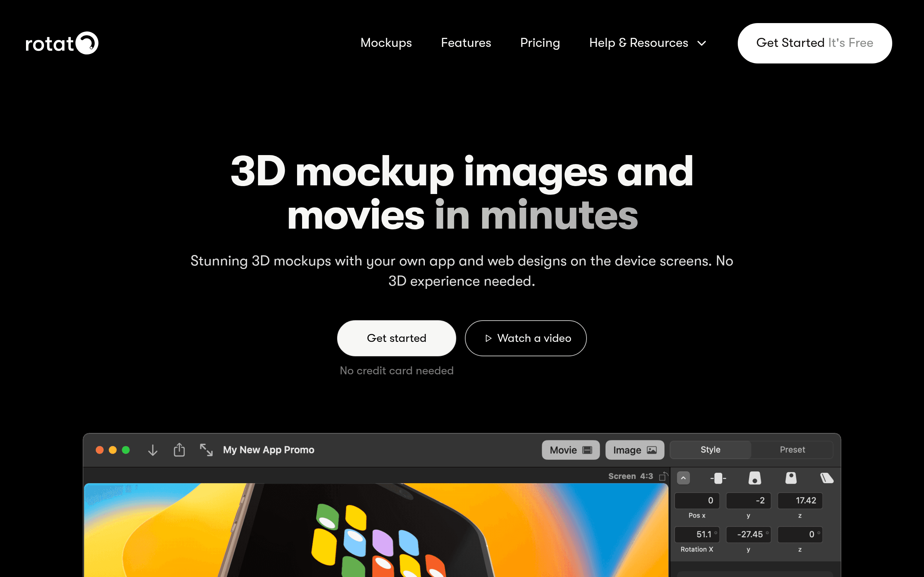This screenshot has width=924, height=577.
Task: Click the Rotation X value field
Action: point(697,534)
